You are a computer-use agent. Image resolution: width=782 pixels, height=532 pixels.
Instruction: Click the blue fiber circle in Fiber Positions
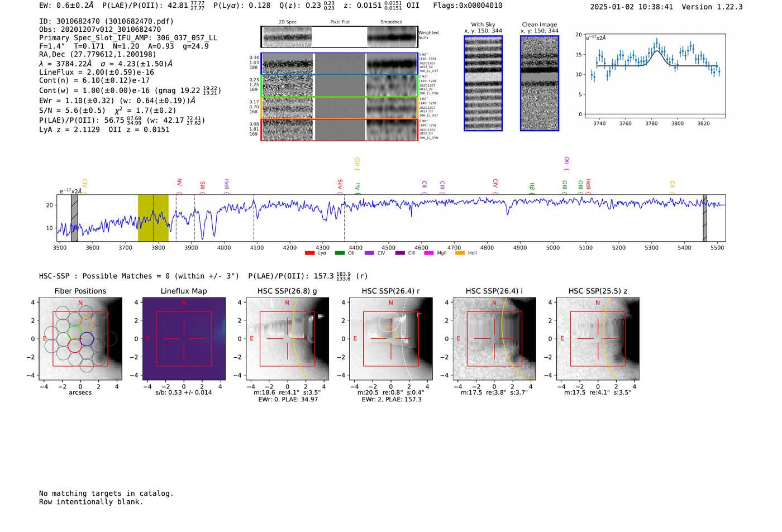click(87, 339)
